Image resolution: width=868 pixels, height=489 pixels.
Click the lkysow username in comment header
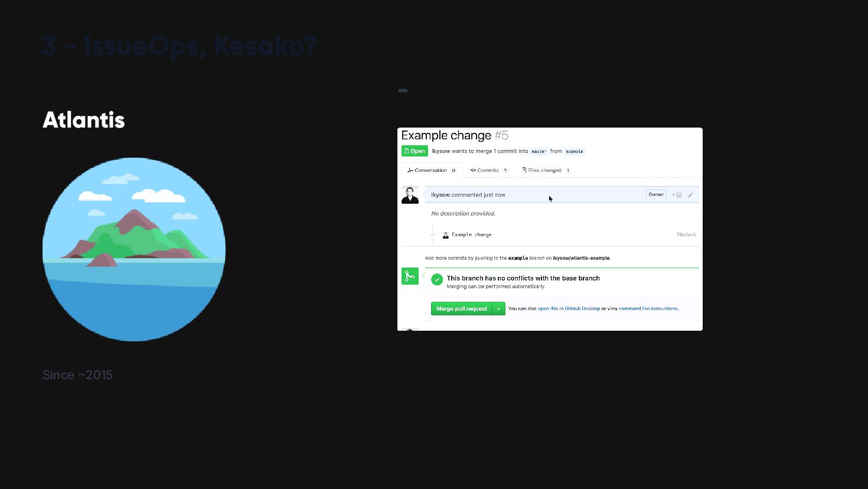coord(440,195)
